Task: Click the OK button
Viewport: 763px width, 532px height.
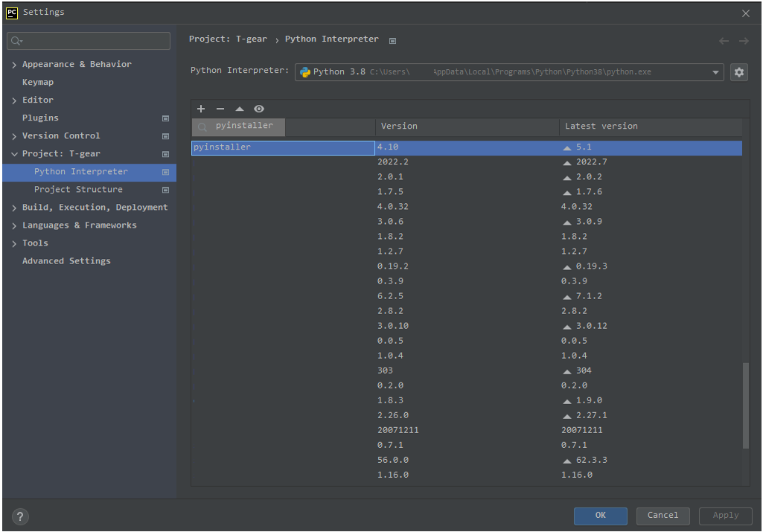Action: click(x=601, y=516)
